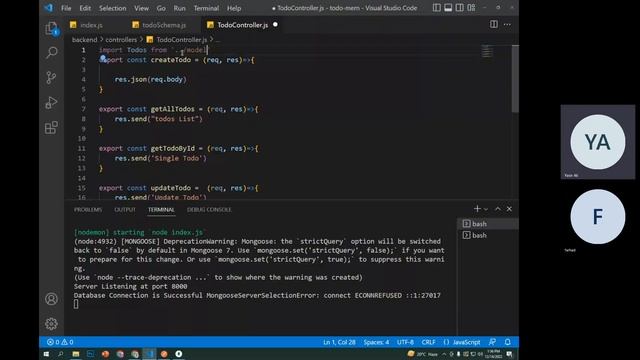Open the View menu

(142, 8)
